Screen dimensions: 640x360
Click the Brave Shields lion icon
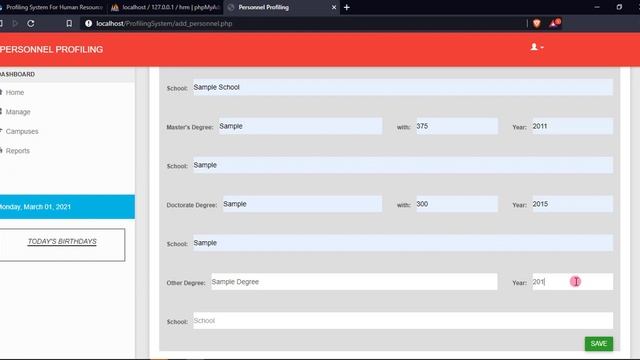coord(537,24)
